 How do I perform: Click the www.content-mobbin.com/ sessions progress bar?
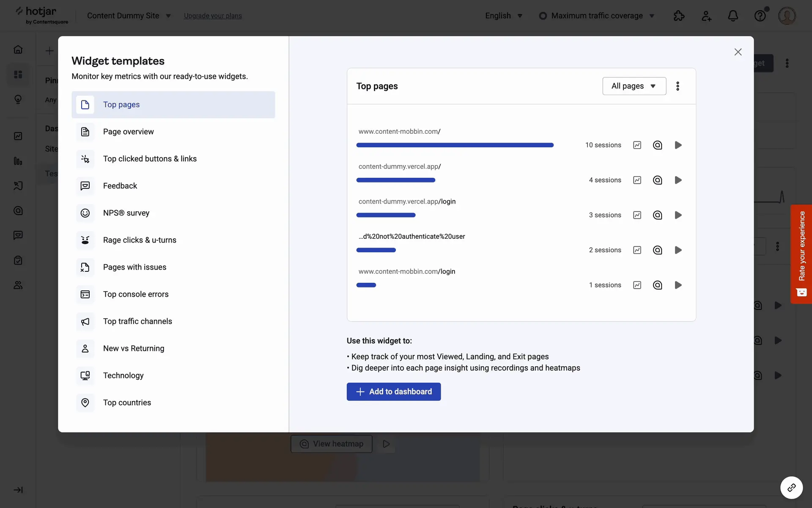[x=455, y=145]
